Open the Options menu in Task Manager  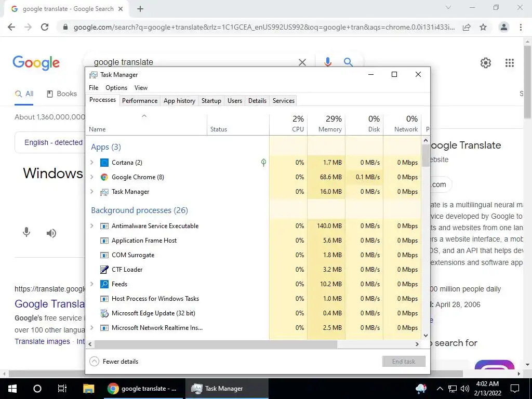pyautogui.click(x=116, y=87)
